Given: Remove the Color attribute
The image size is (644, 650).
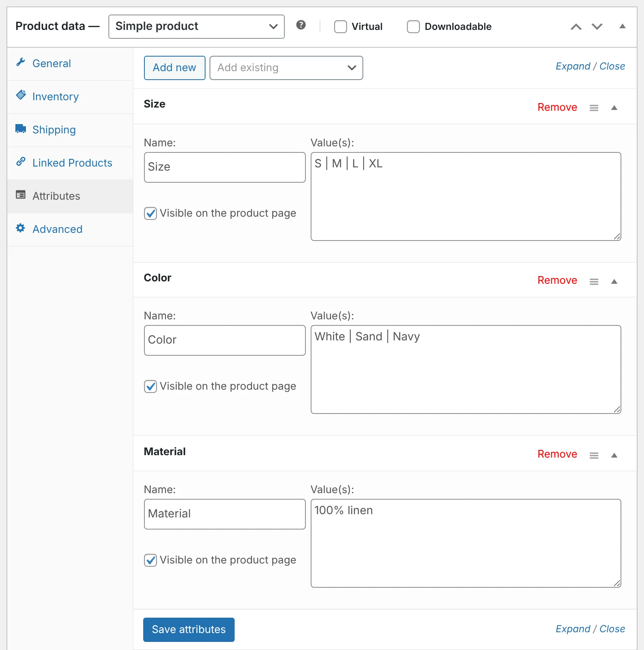Looking at the screenshot, I should click(557, 280).
